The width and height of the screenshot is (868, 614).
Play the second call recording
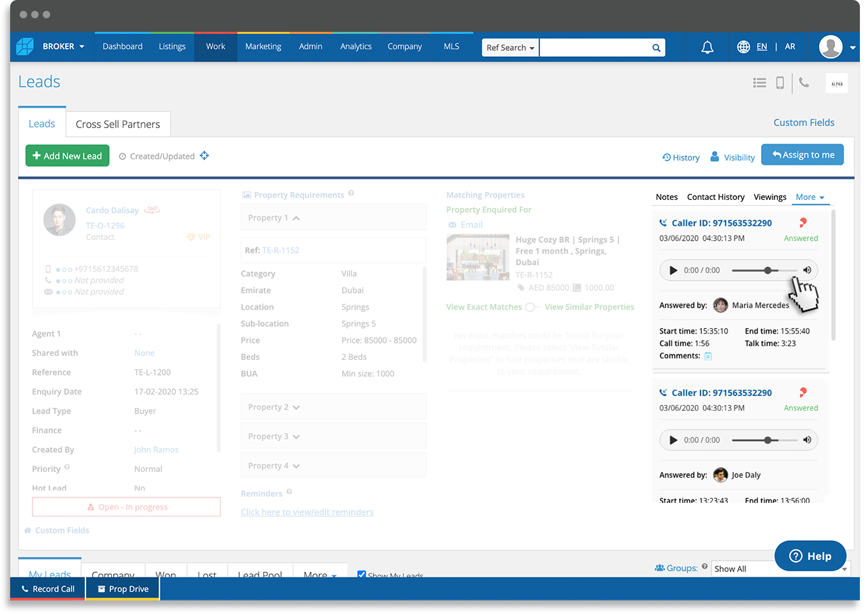click(673, 440)
